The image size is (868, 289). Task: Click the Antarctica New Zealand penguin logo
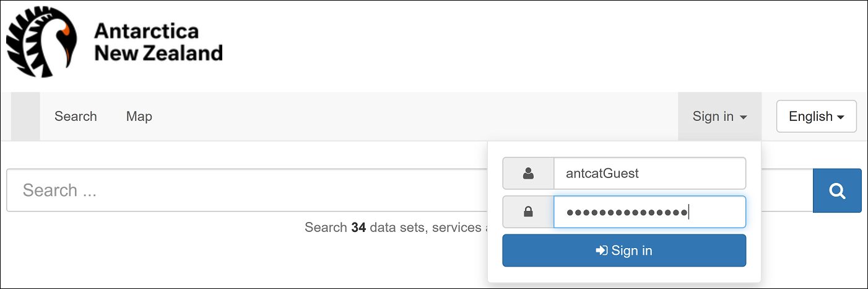coord(42,42)
